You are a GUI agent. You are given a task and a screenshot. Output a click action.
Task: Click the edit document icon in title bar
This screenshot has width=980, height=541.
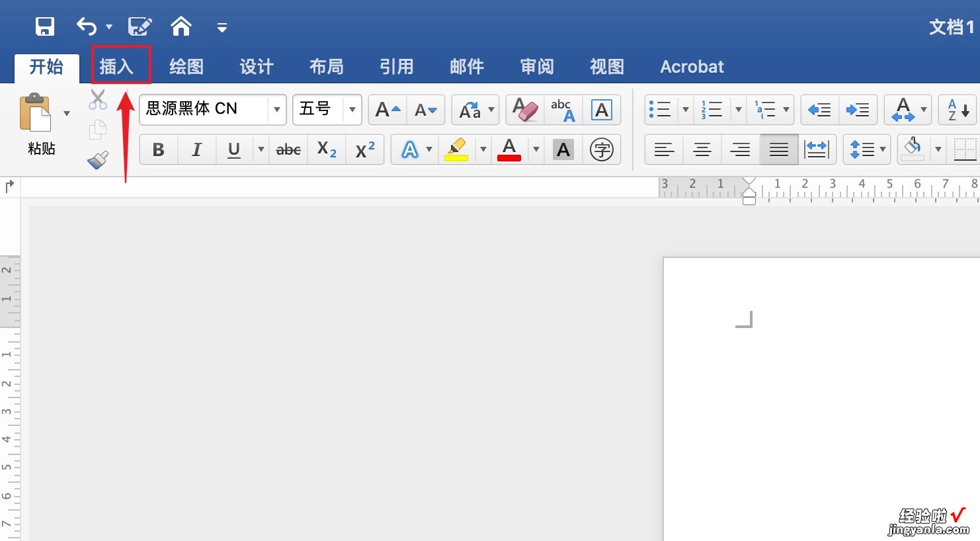tap(140, 26)
